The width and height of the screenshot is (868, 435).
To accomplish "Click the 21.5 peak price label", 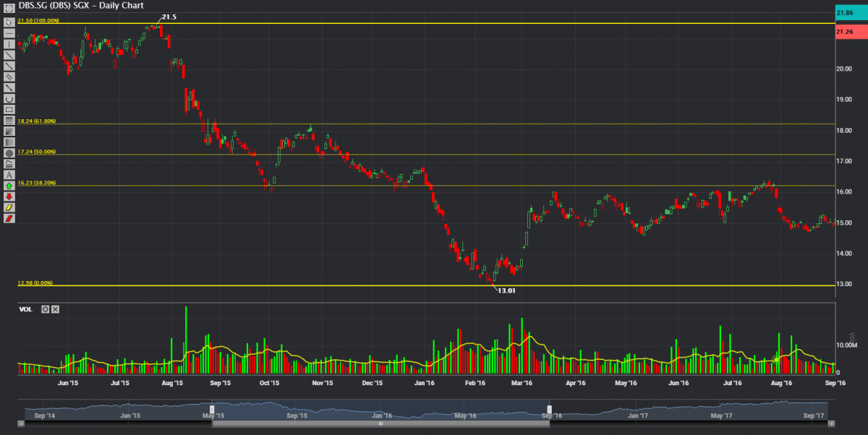I will (x=168, y=16).
